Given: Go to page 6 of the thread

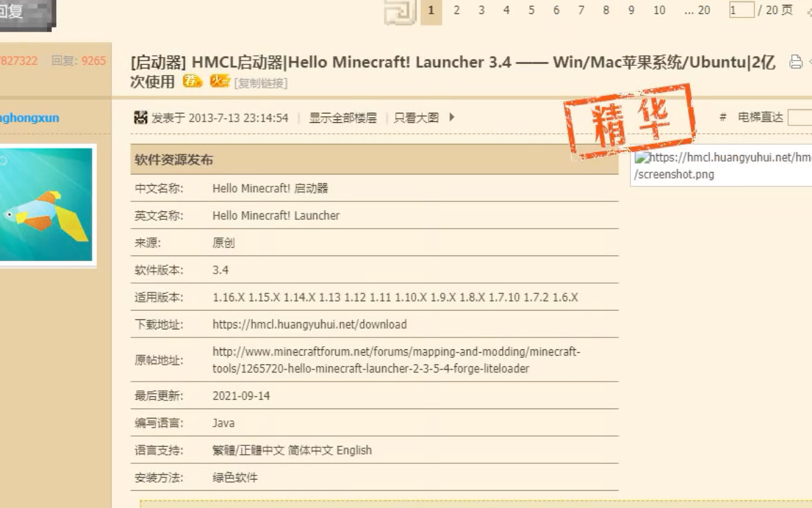Looking at the screenshot, I should [x=556, y=11].
